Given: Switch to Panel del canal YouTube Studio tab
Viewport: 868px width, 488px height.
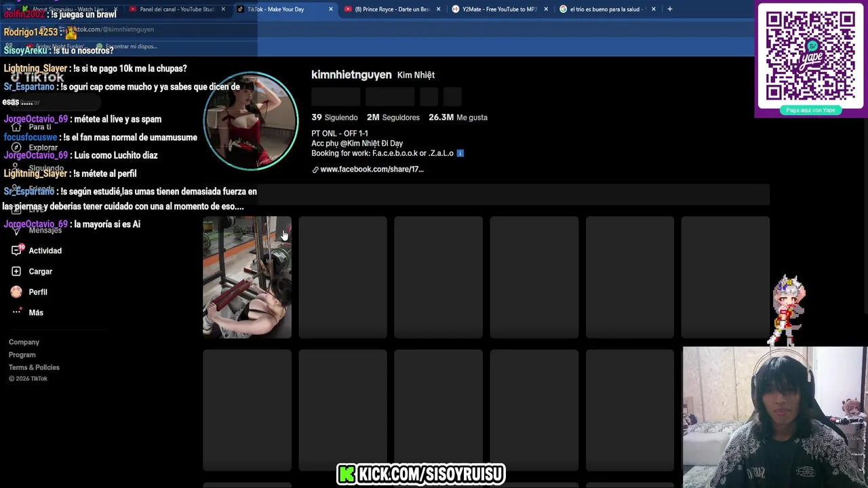Looking at the screenshot, I should pyautogui.click(x=176, y=9).
